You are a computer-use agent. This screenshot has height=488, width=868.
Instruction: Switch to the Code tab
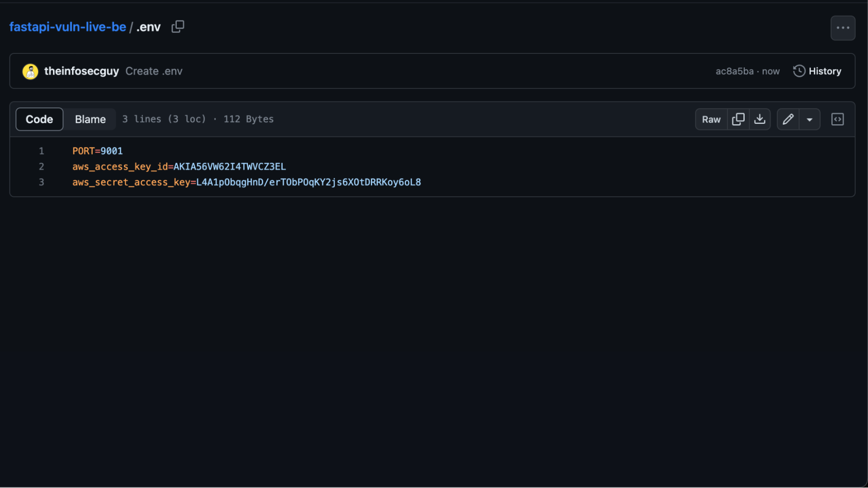pos(39,119)
